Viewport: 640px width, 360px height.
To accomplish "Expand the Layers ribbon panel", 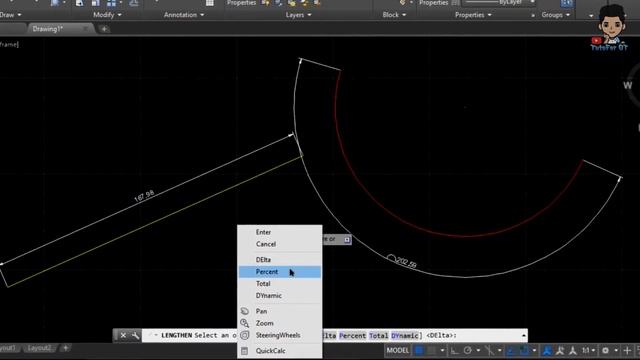I will (x=298, y=15).
